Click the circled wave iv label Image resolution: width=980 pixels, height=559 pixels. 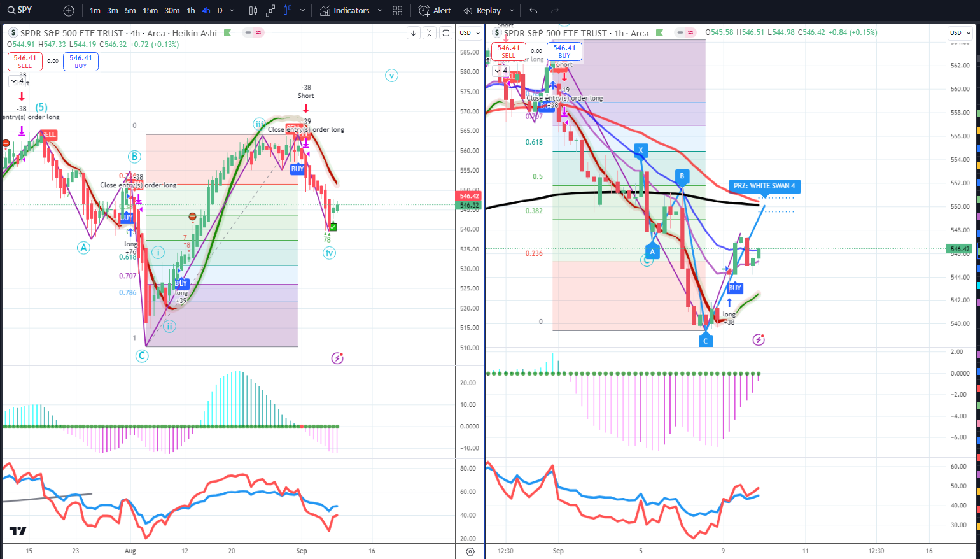pos(329,253)
